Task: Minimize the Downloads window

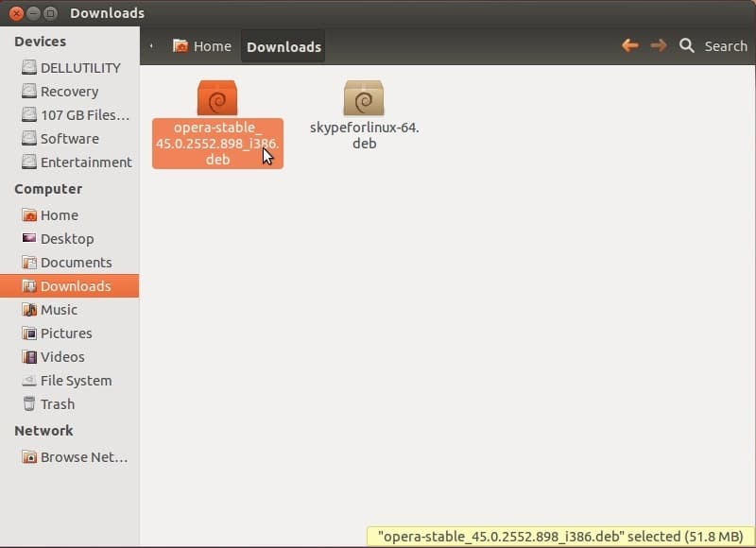Action: 33,13
